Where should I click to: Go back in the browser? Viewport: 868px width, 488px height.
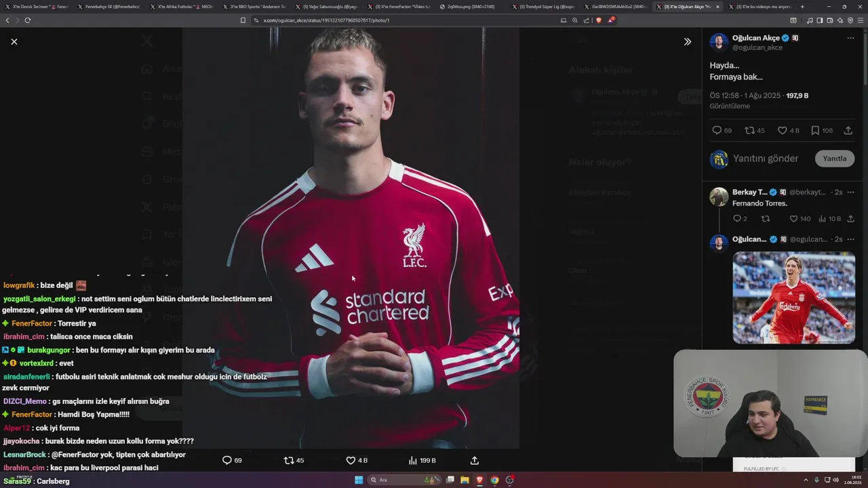point(7,20)
